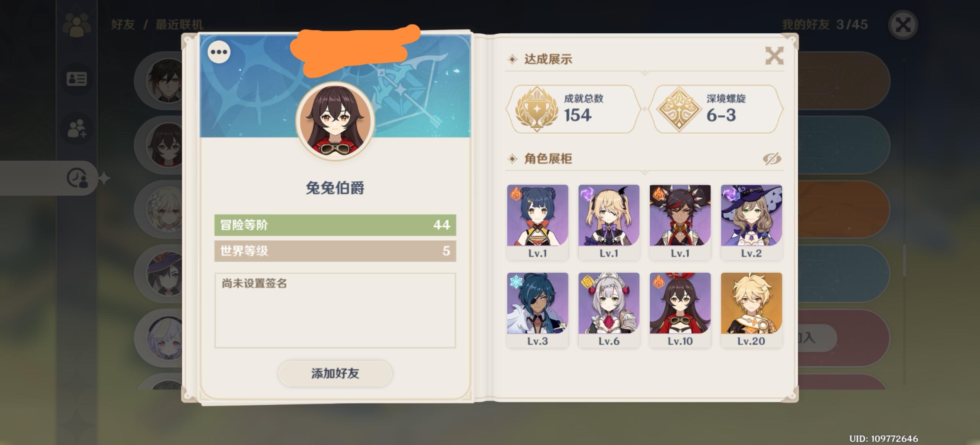Image resolution: width=980 pixels, height=445 pixels.
Task: Click the large Amber profile avatar
Action: tap(335, 121)
